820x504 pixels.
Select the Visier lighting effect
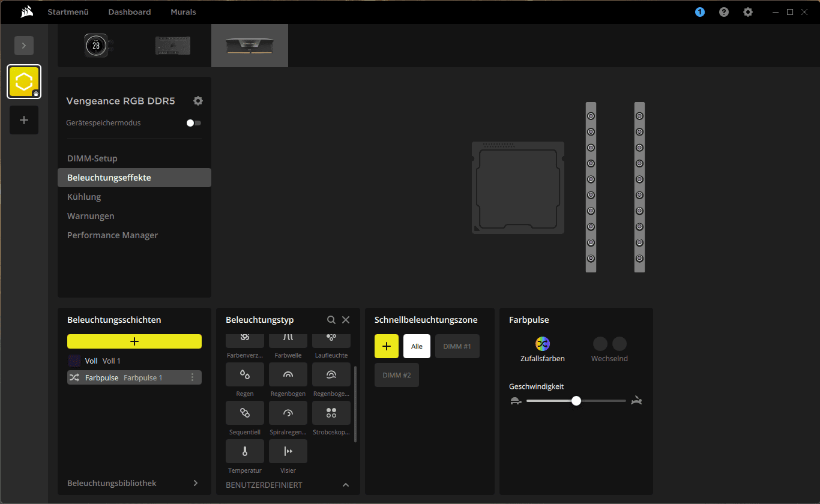pos(288,451)
